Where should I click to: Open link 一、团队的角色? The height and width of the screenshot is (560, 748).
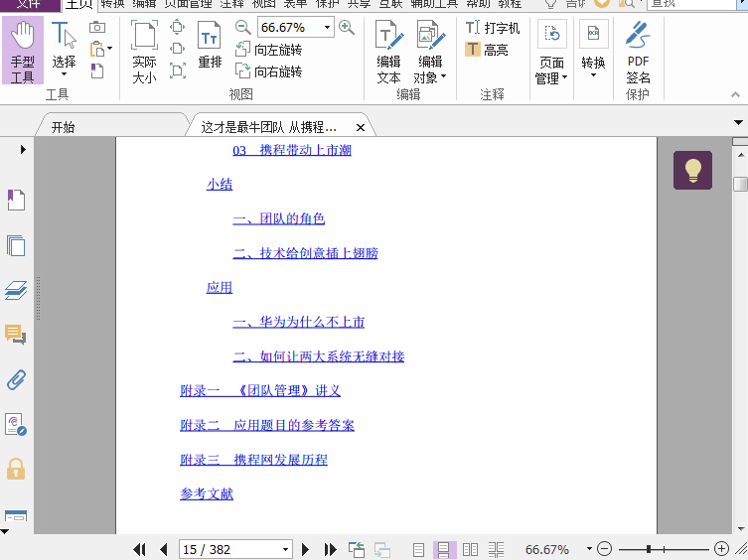coord(278,219)
